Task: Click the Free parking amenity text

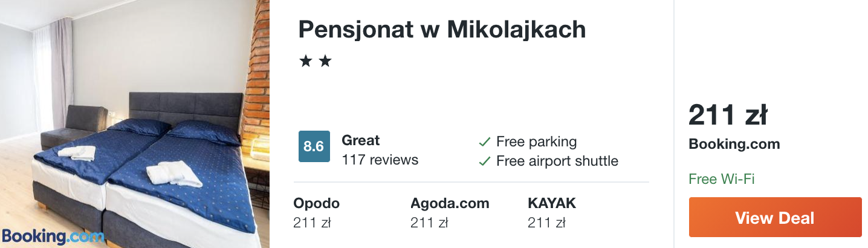Action: click(537, 142)
